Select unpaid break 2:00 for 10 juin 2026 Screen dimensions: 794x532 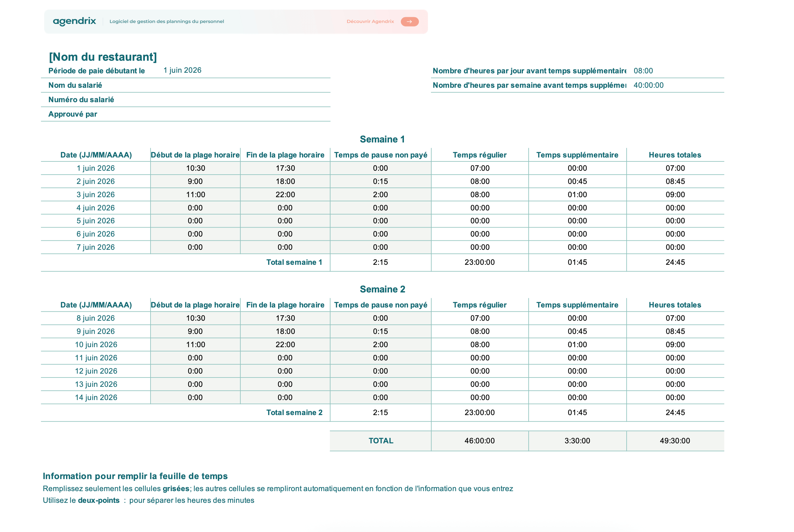pyautogui.click(x=380, y=344)
